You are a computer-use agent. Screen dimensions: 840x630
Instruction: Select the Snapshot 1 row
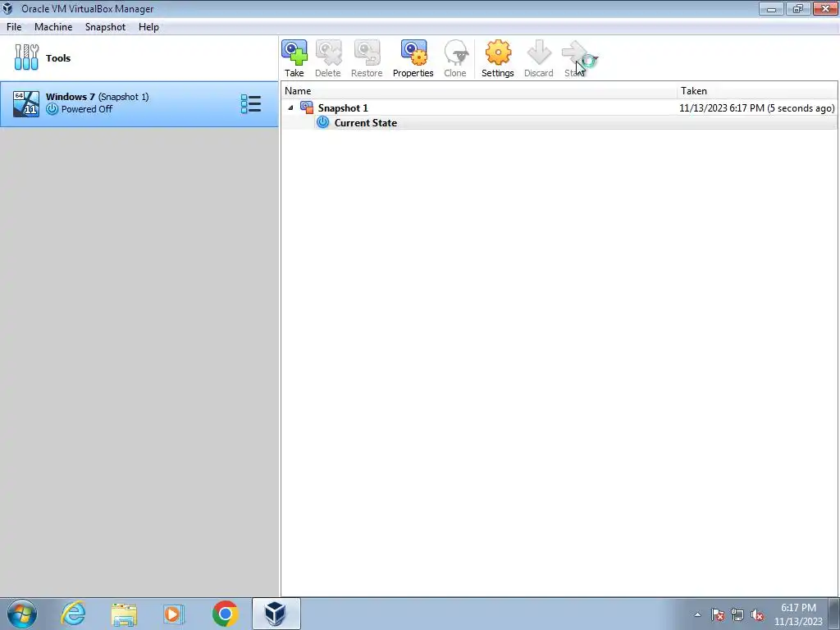click(x=559, y=107)
